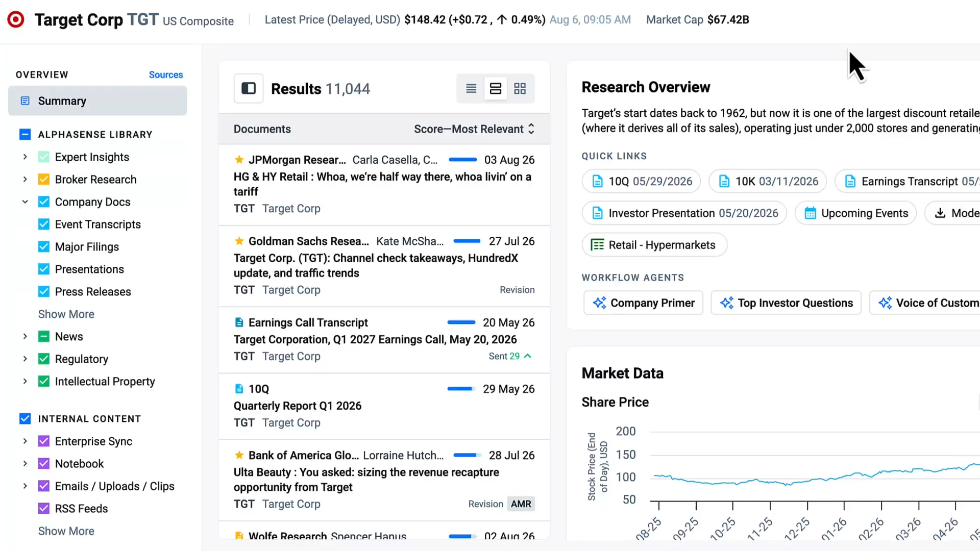Select the Expert Insights filter label
This screenshot has height=551, width=980.
92,157
